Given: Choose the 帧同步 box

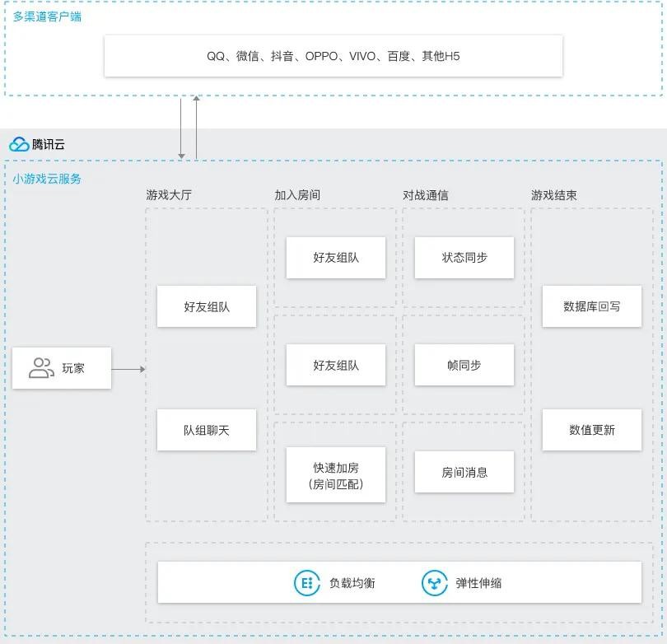Looking at the screenshot, I should click(x=464, y=365).
